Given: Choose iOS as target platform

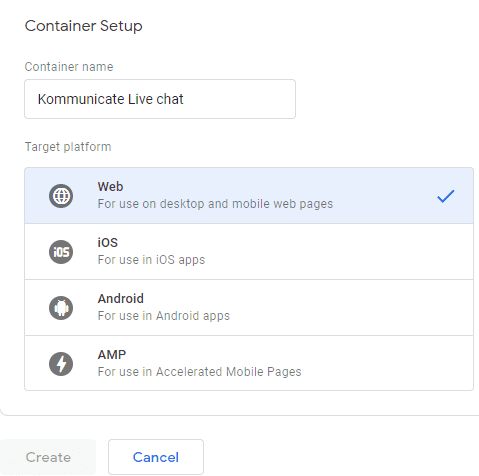Looking at the screenshot, I should pos(249,252).
